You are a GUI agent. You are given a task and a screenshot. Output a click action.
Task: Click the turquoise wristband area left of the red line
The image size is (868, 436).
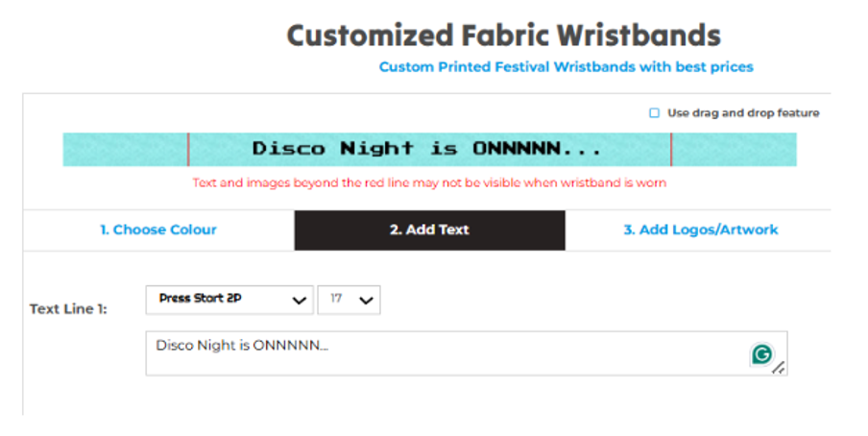[125, 149]
